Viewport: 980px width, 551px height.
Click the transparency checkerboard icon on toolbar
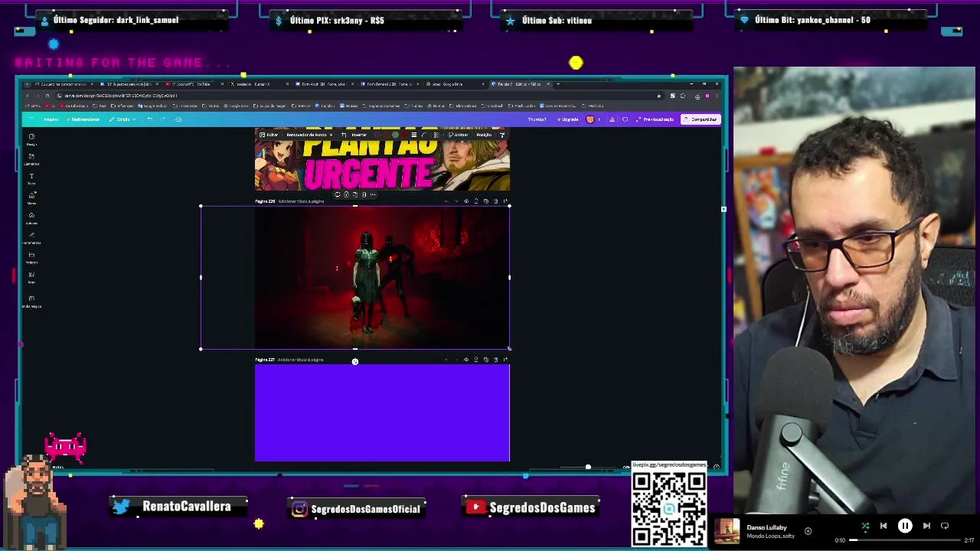pyautogui.click(x=436, y=135)
